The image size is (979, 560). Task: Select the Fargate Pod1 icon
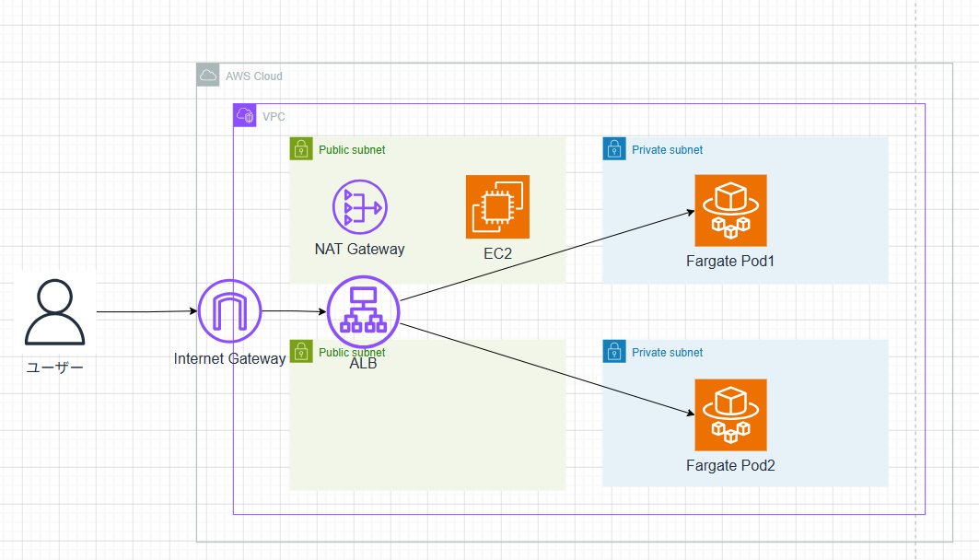point(730,210)
